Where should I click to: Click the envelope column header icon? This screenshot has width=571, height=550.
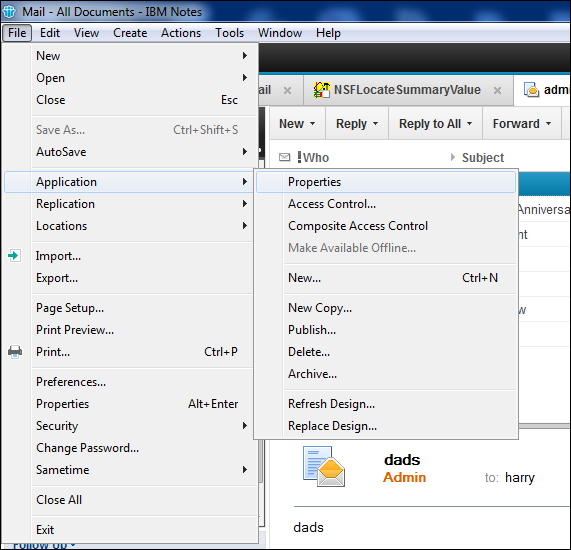(x=284, y=157)
